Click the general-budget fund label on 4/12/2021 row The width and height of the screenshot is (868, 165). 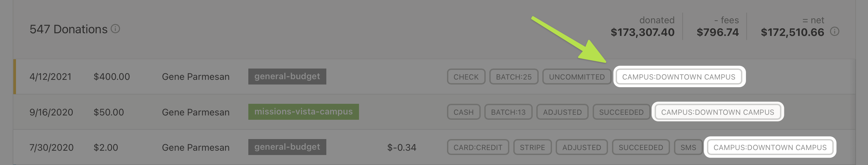[x=287, y=77]
